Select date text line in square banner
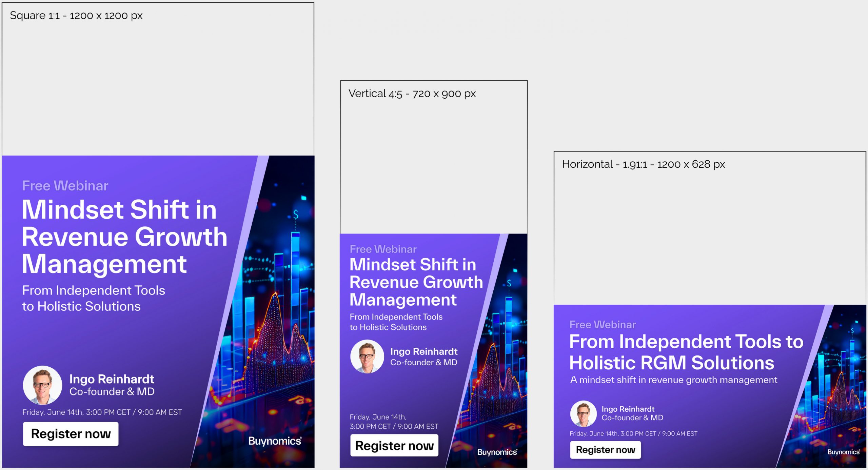Image resolution: width=868 pixels, height=470 pixels. 102,412
